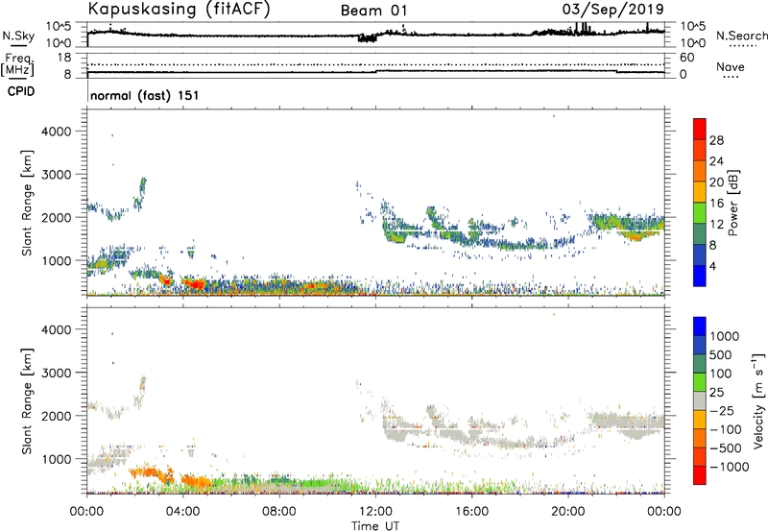Select the Beam 01 heading
The image size is (768, 532).
pyautogui.click(x=373, y=11)
